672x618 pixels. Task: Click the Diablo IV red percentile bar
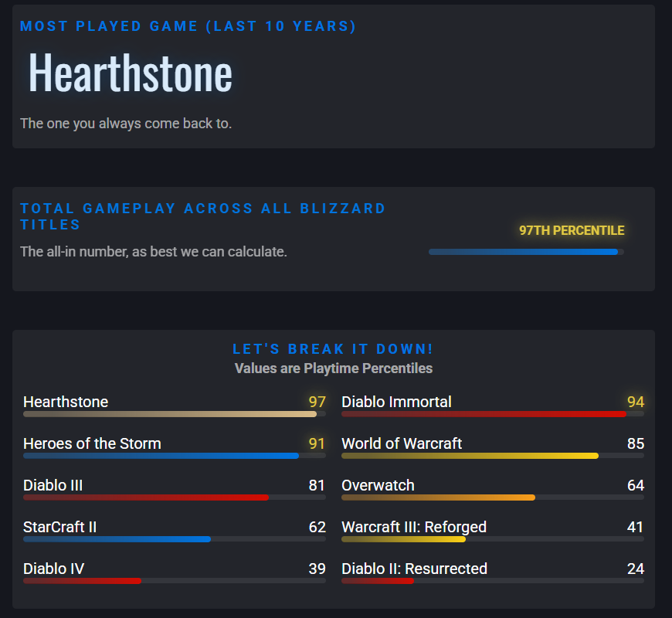(x=175, y=581)
